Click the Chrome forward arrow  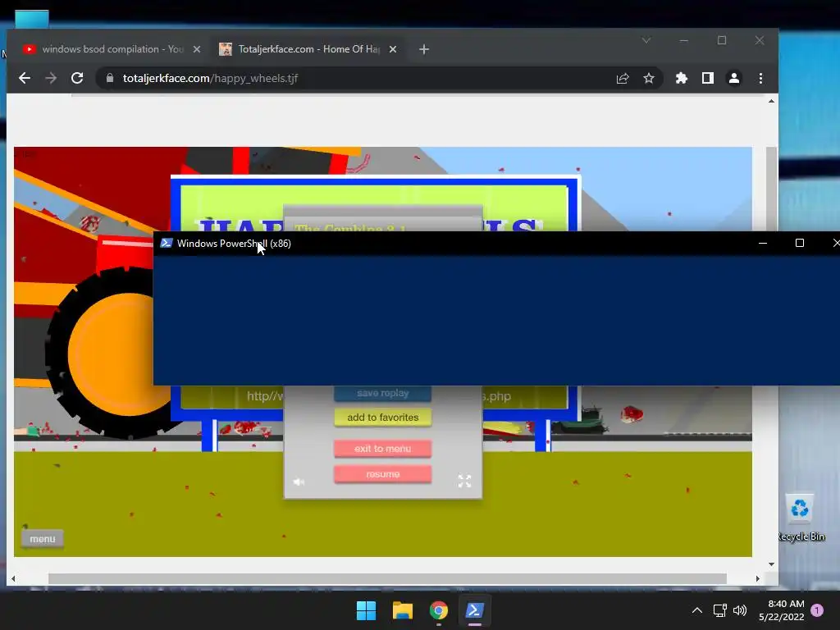[x=51, y=78]
